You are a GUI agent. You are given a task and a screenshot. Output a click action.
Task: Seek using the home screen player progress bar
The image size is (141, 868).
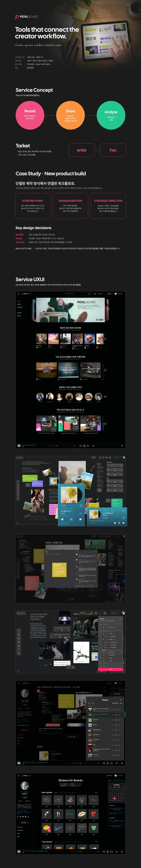coord(61,446)
